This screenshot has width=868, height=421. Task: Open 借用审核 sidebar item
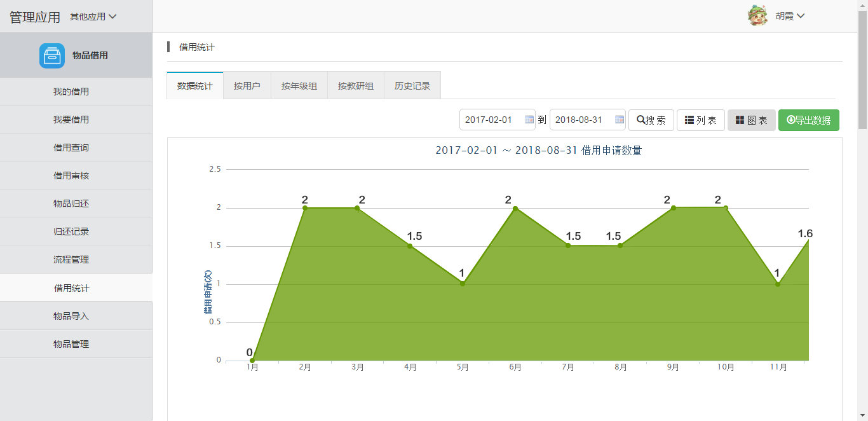tap(71, 176)
